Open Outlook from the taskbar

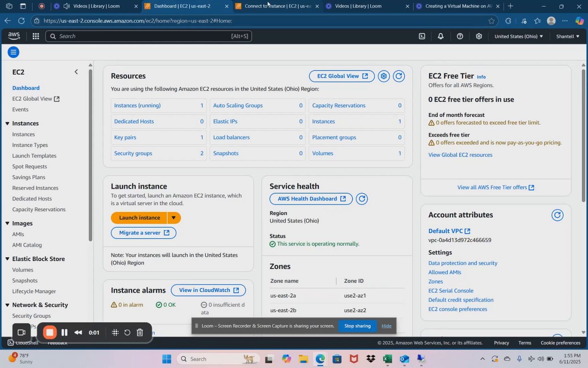(x=404, y=359)
